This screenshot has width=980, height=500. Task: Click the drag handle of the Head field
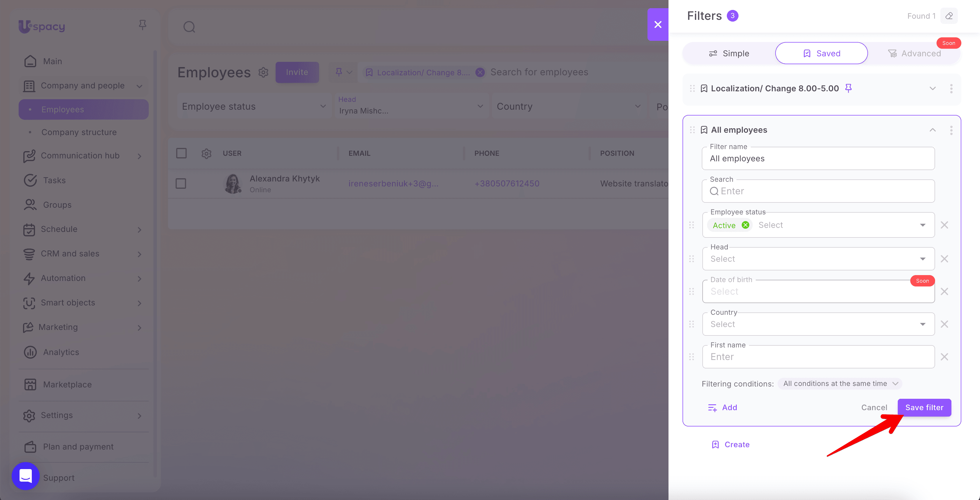click(x=692, y=259)
